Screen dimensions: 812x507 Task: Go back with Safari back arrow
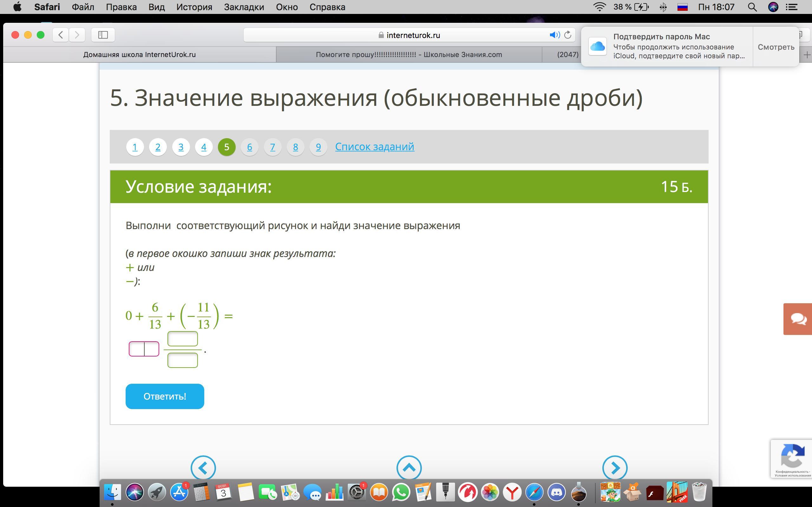click(x=61, y=35)
